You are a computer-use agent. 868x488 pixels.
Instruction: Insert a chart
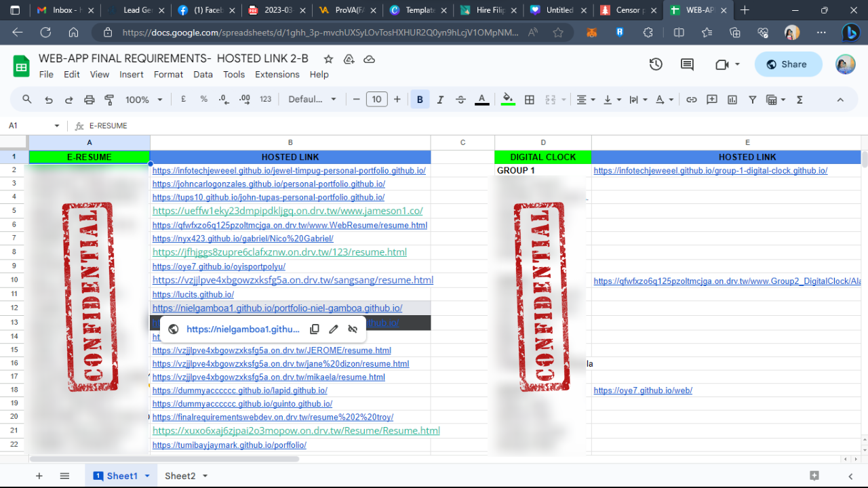coord(732,100)
